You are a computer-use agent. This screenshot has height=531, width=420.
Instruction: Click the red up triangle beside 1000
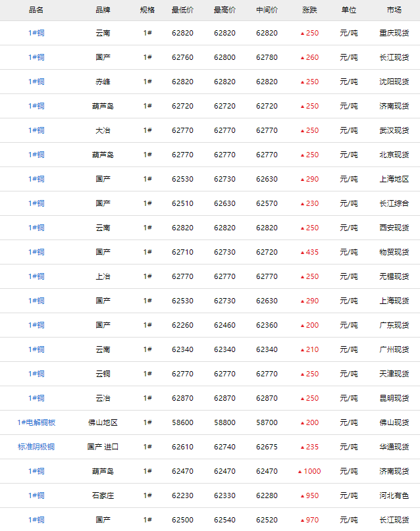[x=300, y=472]
